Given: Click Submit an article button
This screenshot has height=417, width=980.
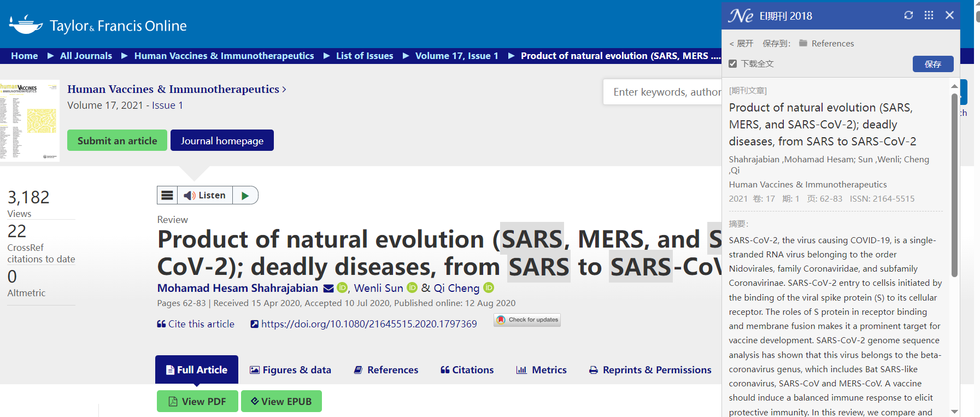Looking at the screenshot, I should click(117, 140).
